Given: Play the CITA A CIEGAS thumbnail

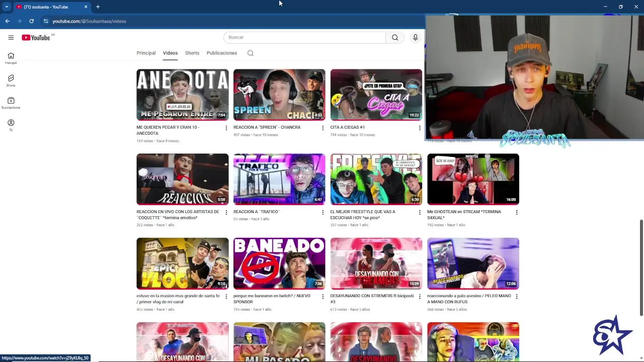Looking at the screenshot, I should point(376,95).
